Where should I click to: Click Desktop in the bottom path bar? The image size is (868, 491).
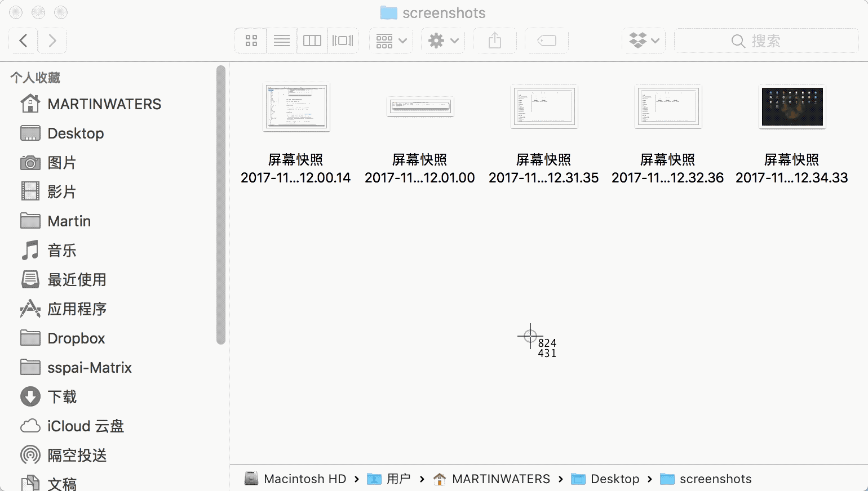coord(614,479)
